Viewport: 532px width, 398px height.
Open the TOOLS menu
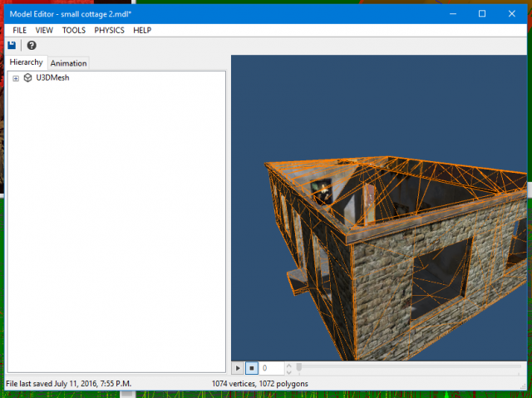tap(73, 30)
